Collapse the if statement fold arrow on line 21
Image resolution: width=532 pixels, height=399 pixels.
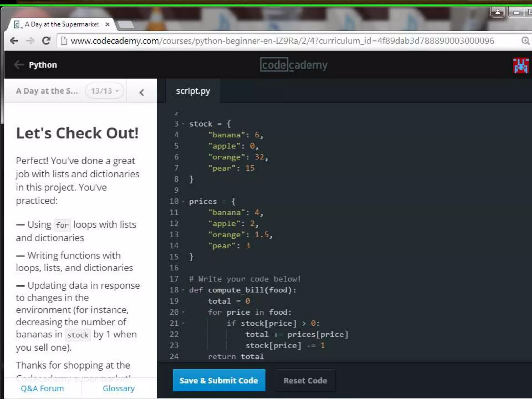183,323
